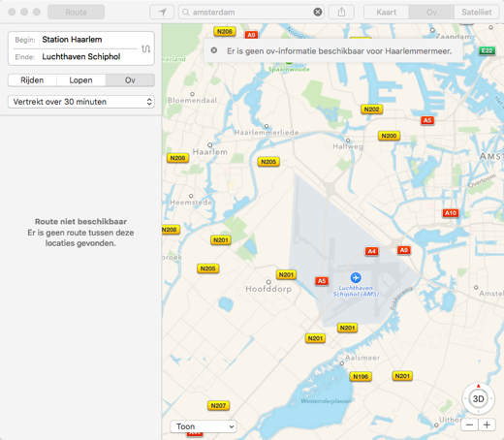Select Rijden travel mode

[32, 80]
